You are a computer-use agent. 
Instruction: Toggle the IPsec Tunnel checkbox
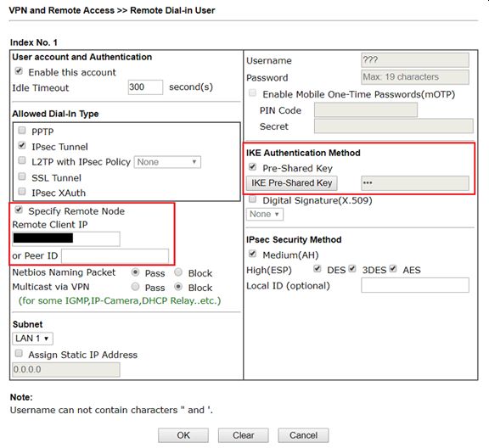[x=22, y=145]
